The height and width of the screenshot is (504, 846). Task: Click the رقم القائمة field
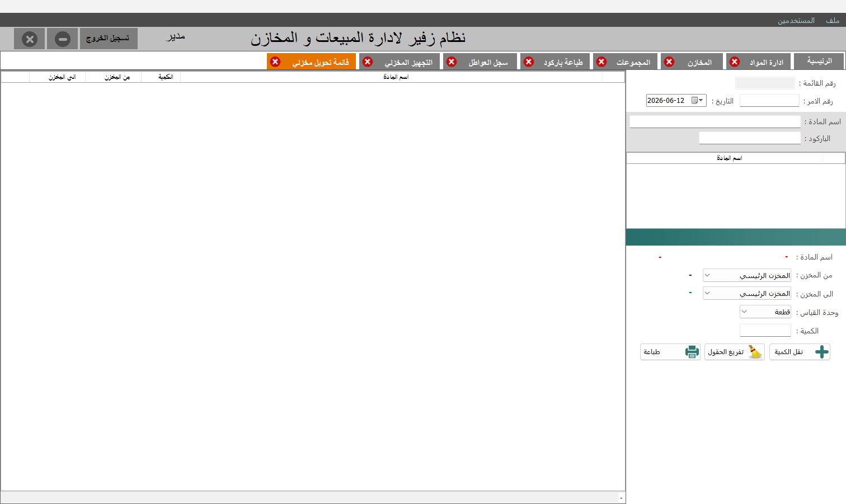765,83
